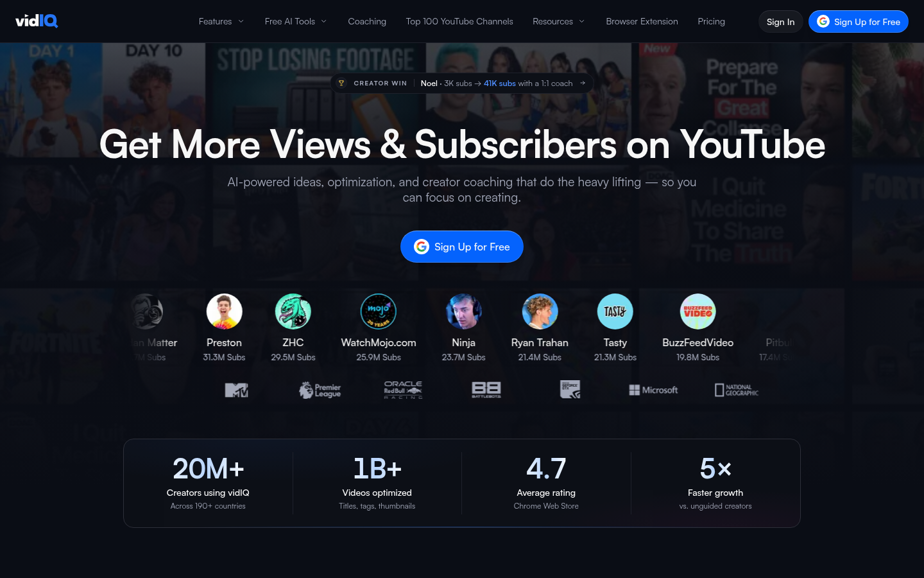This screenshot has width=924, height=578.
Task: Click Sign Up for Free in header
Action: 859,22
